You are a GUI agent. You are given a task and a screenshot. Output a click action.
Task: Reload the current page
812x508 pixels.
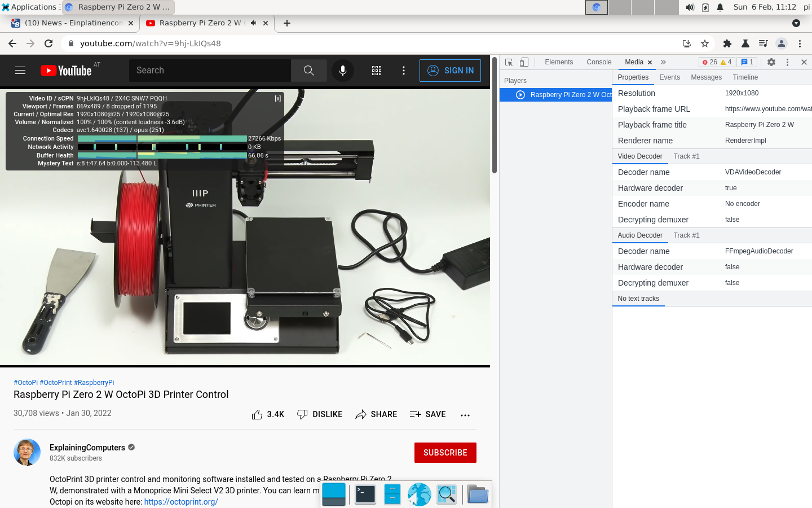[x=48, y=43]
